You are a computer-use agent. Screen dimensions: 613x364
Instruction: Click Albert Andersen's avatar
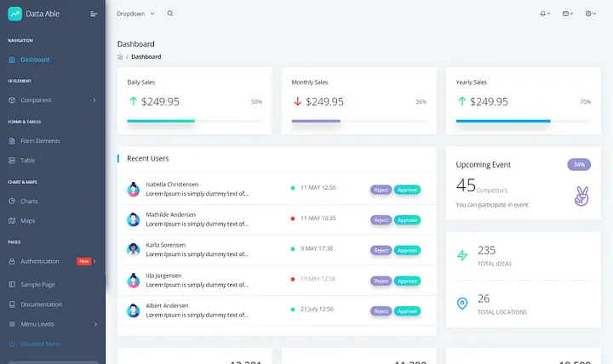134,310
